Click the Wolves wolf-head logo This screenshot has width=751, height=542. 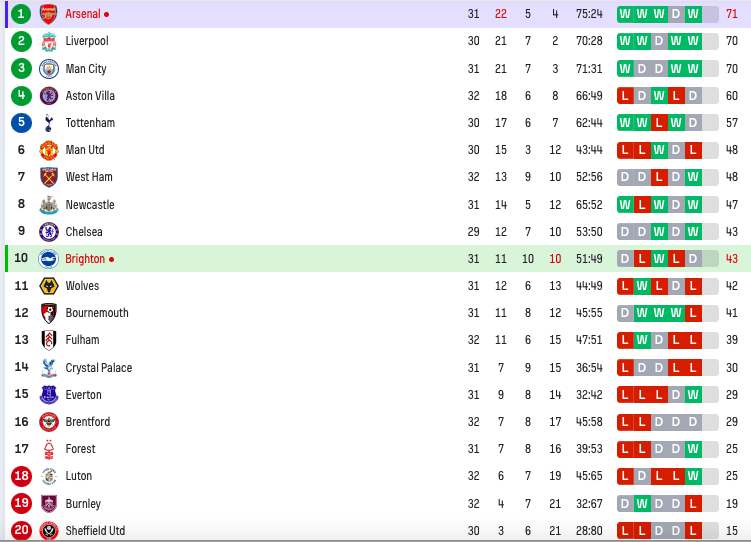(x=48, y=286)
